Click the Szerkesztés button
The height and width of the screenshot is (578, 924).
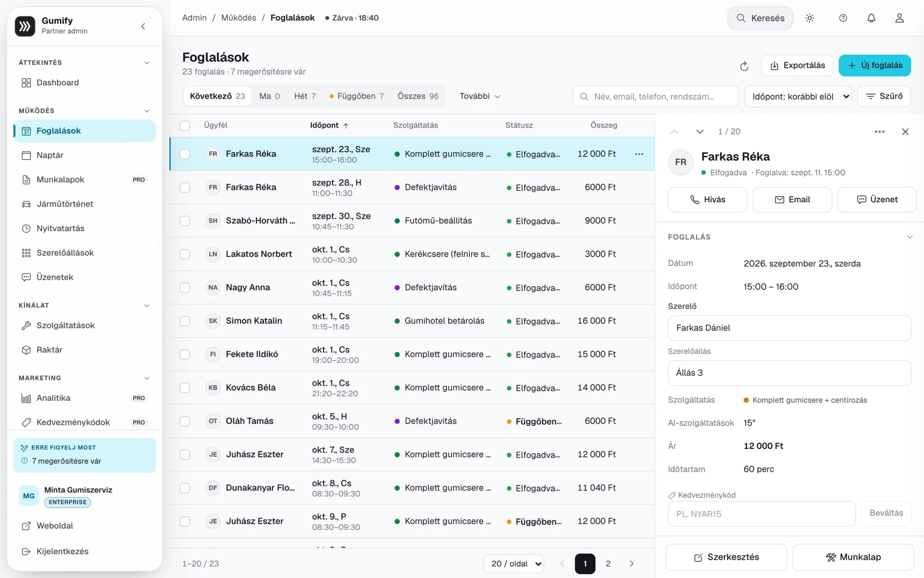(726, 557)
